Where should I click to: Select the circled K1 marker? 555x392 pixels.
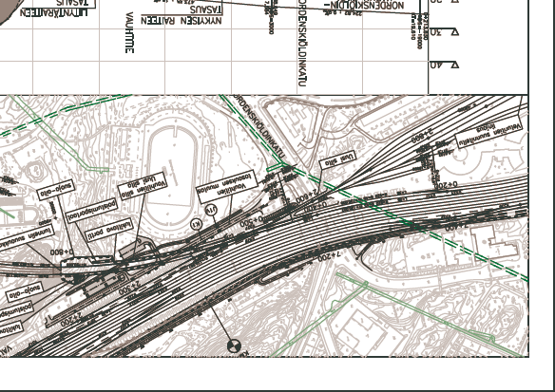pyautogui.click(x=196, y=224)
